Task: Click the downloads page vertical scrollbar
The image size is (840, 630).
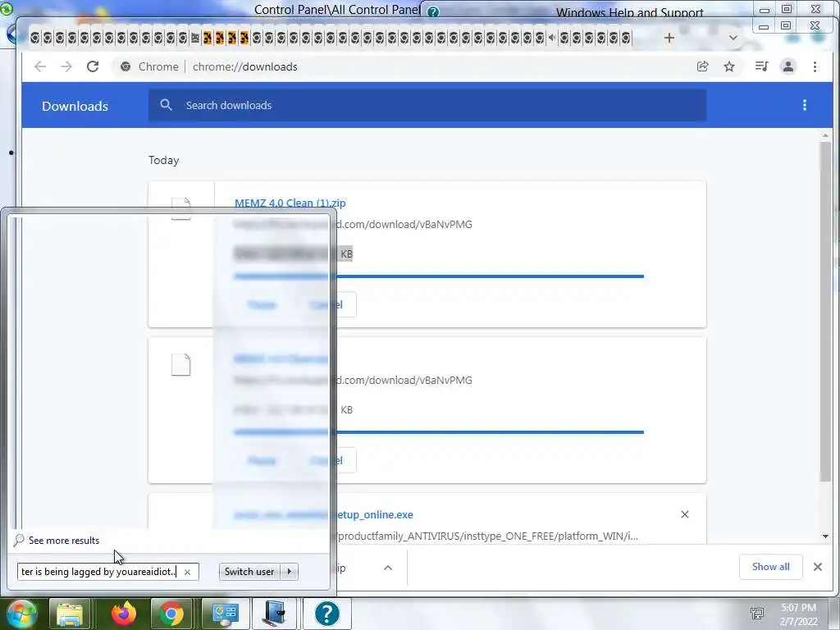Action: point(825,311)
